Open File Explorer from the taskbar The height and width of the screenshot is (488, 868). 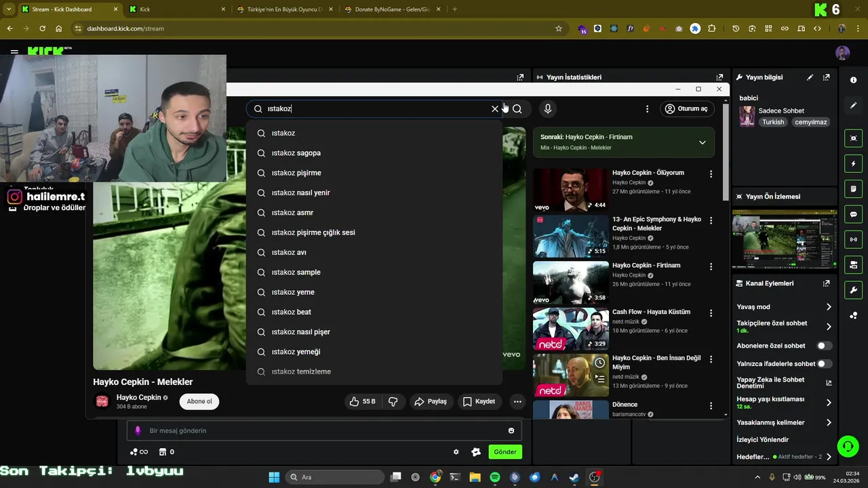475,477
